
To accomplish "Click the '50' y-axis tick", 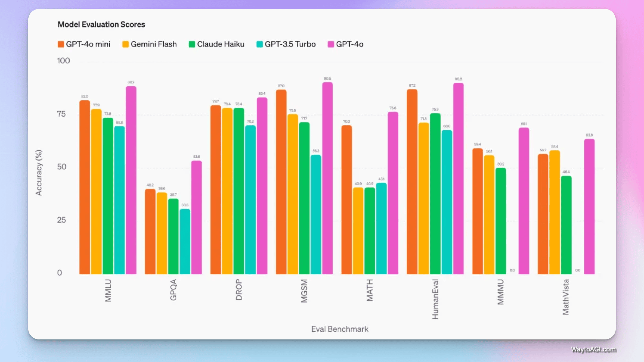I will (62, 167).
